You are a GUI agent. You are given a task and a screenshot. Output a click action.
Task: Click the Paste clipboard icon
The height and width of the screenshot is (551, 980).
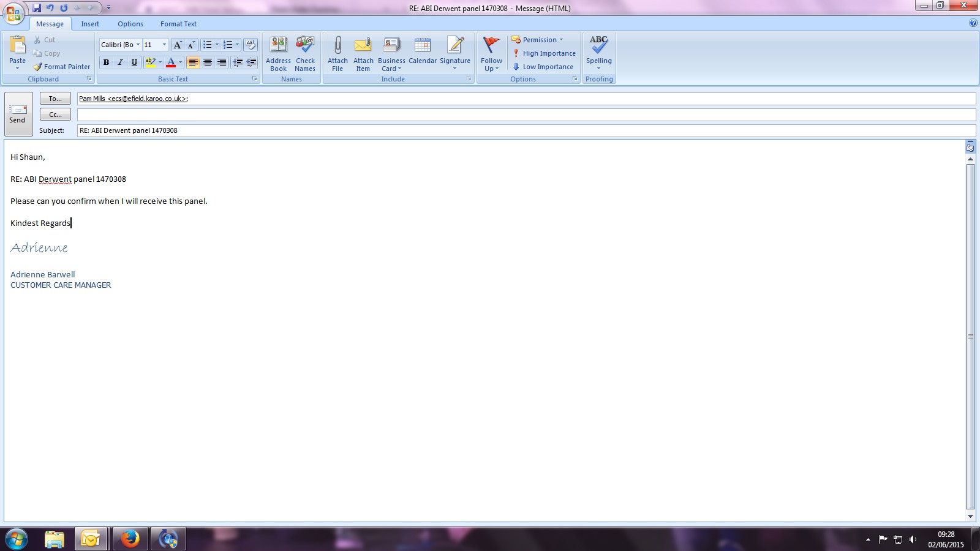tap(18, 46)
